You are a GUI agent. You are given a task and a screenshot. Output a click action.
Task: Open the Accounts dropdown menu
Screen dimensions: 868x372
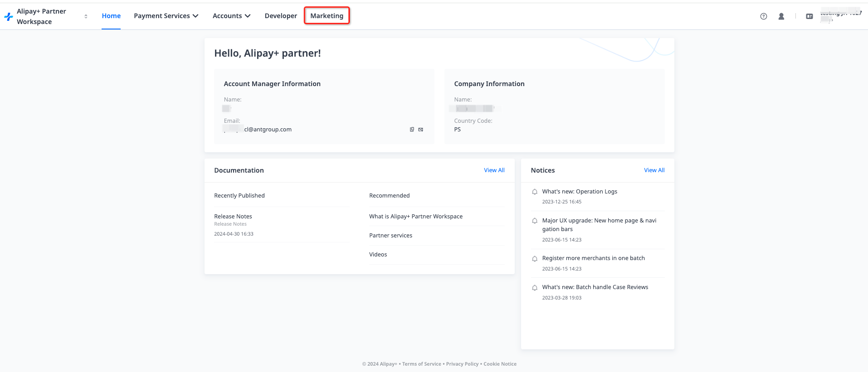(x=231, y=16)
